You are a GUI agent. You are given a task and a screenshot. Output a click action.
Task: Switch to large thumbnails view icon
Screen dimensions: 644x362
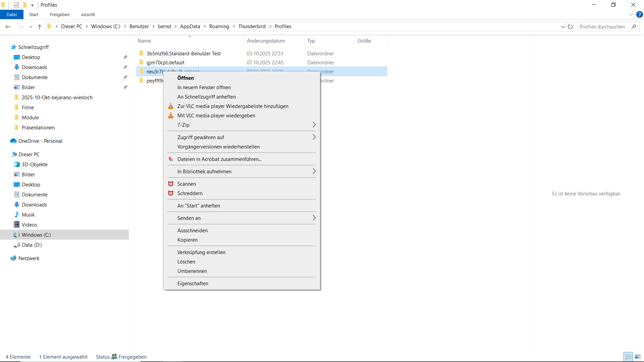click(638, 357)
